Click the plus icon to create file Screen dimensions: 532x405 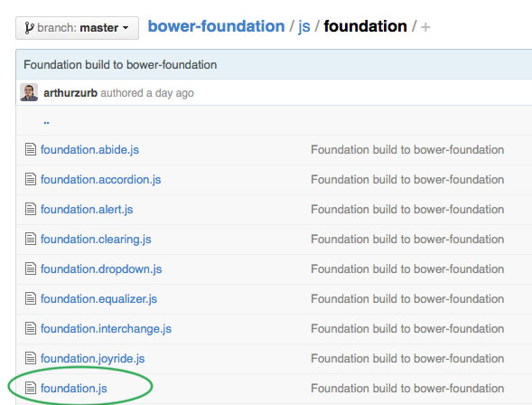(425, 27)
